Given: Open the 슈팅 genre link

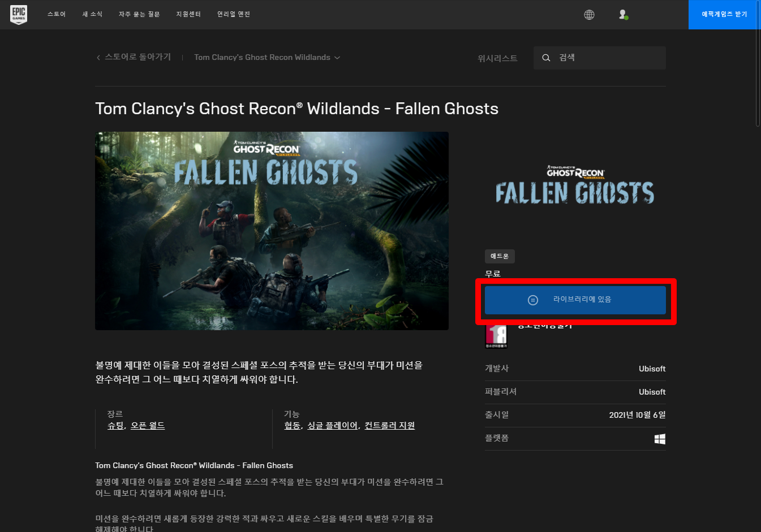Looking at the screenshot, I should (x=115, y=426).
